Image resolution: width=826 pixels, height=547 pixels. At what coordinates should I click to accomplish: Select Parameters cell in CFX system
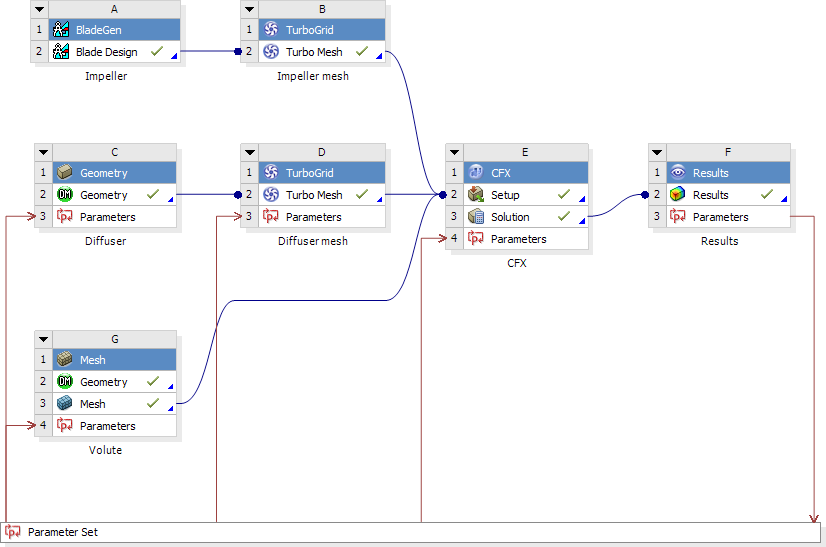coord(526,239)
